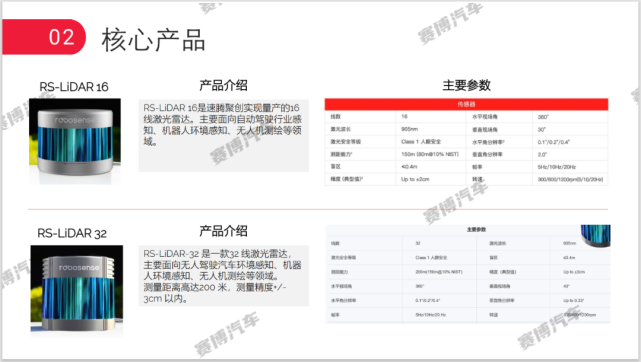This screenshot has width=641, height=362.
Task: Select the slide title "核心产品"
Action: coord(153,40)
